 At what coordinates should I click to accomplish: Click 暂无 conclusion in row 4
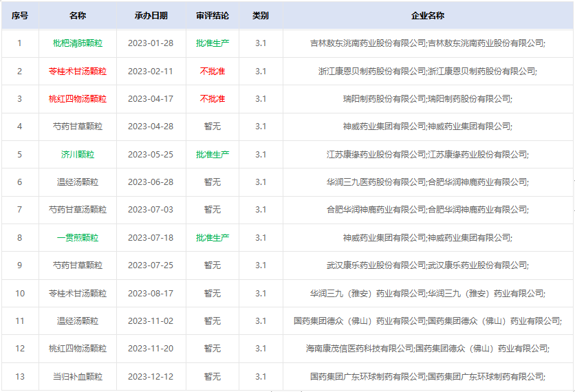213,127
